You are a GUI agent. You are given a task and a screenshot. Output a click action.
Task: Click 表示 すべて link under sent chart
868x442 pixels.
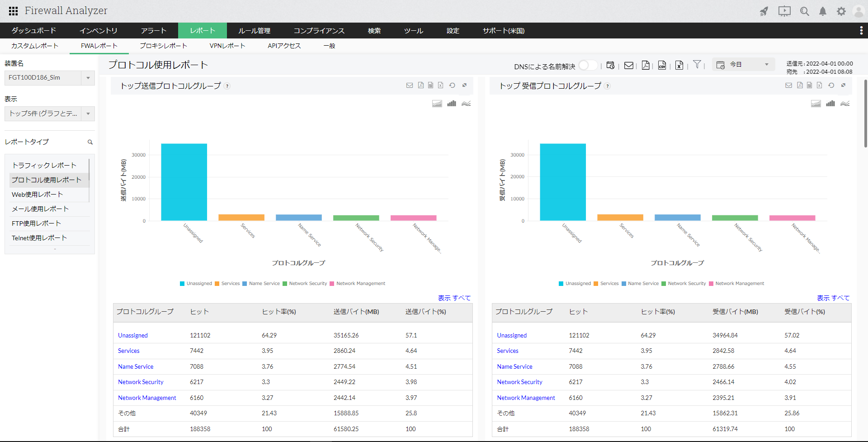click(x=454, y=298)
